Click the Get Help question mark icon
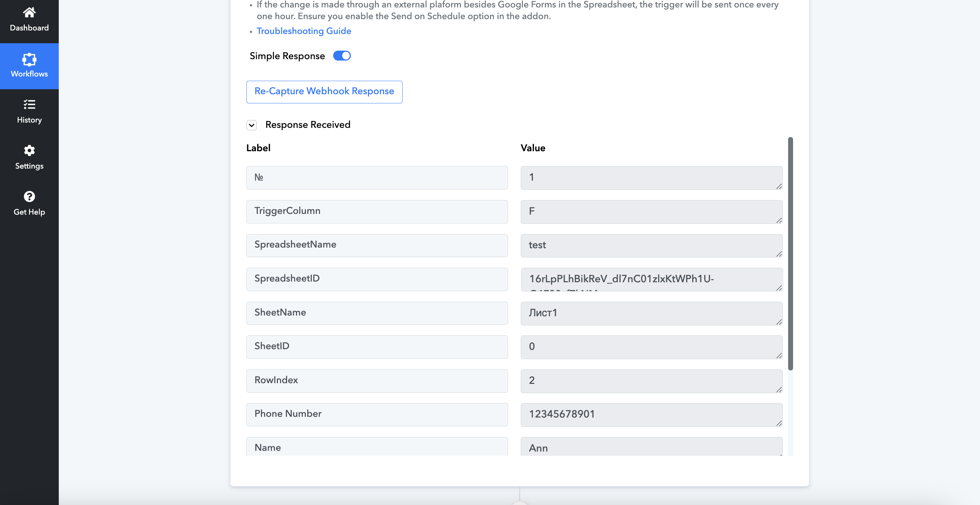Image resolution: width=980 pixels, height=505 pixels. 29,197
